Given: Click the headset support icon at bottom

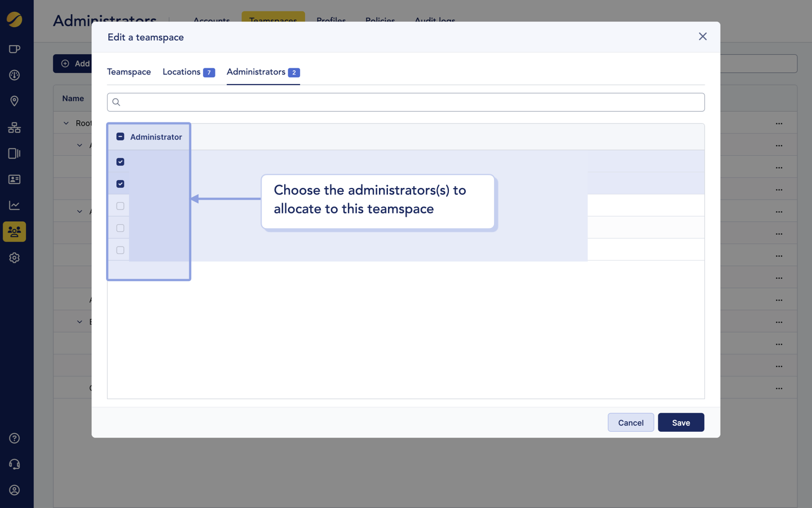Looking at the screenshot, I should (14, 464).
